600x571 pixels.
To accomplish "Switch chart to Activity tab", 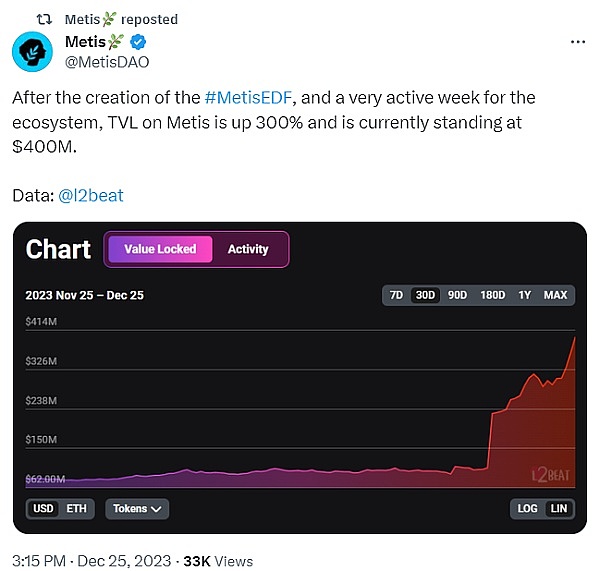I will click(248, 249).
